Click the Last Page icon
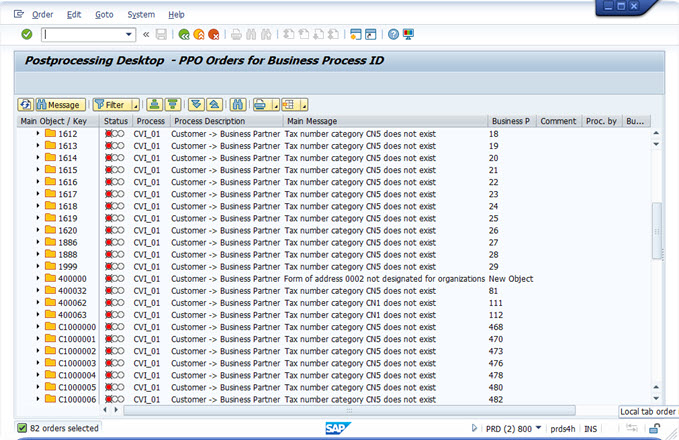The image size is (679, 440). point(333,35)
